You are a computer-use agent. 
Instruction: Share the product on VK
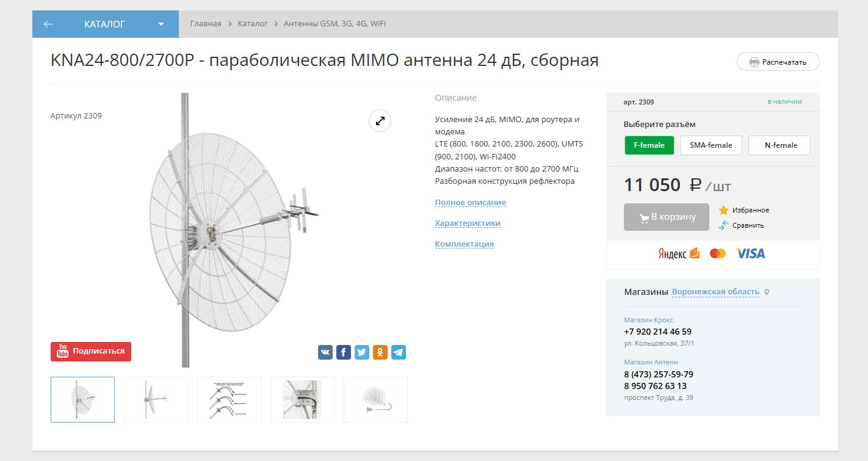[325, 352]
